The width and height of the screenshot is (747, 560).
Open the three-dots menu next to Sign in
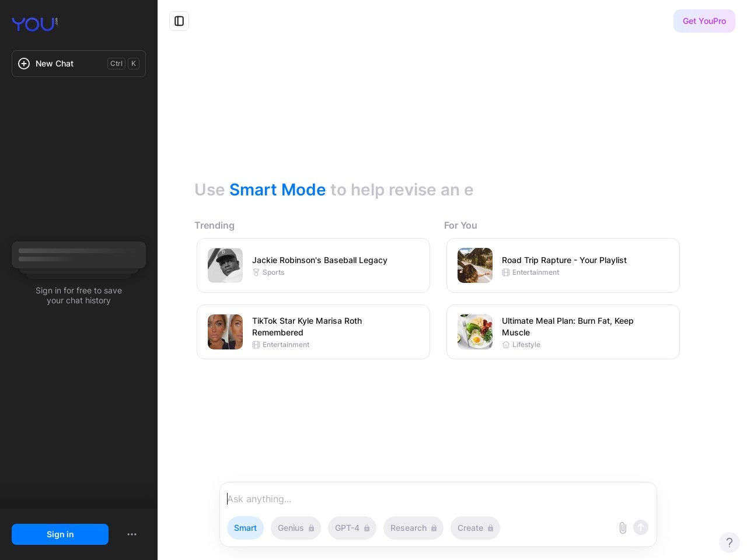132,534
